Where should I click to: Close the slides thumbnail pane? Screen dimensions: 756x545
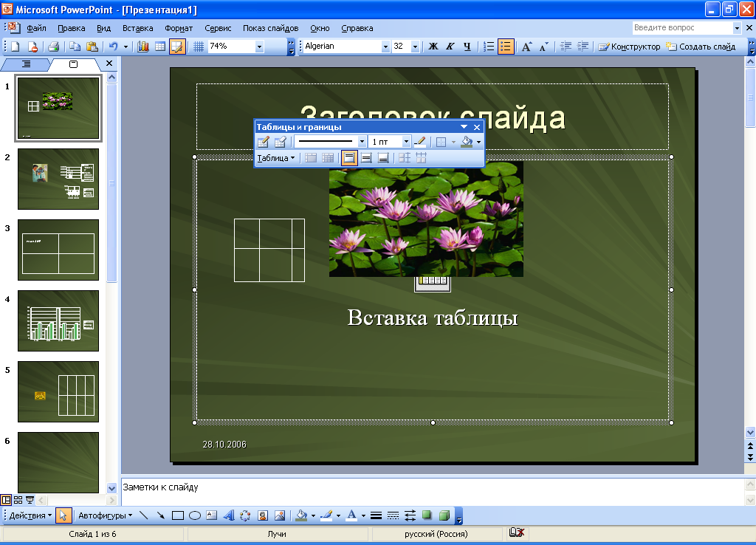(109, 64)
